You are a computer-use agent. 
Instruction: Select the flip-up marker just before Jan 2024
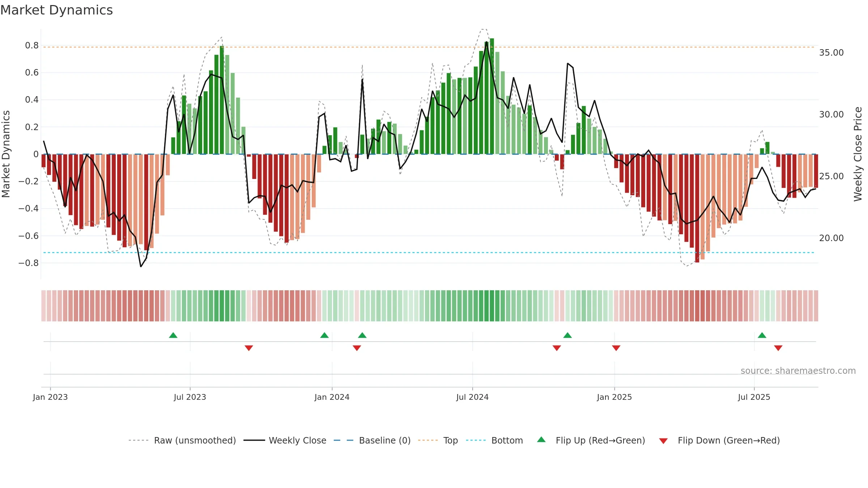click(x=324, y=335)
